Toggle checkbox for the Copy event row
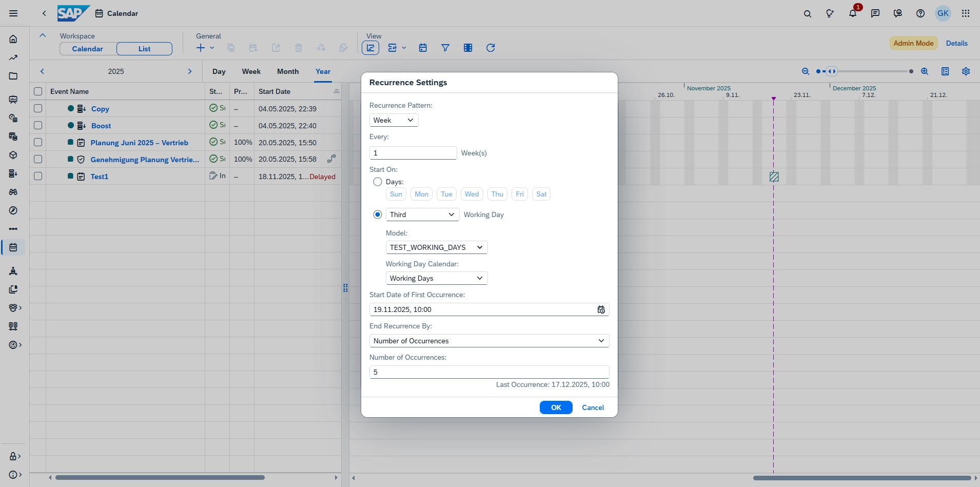The width and height of the screenshot is (980, 487). [38, 108]
